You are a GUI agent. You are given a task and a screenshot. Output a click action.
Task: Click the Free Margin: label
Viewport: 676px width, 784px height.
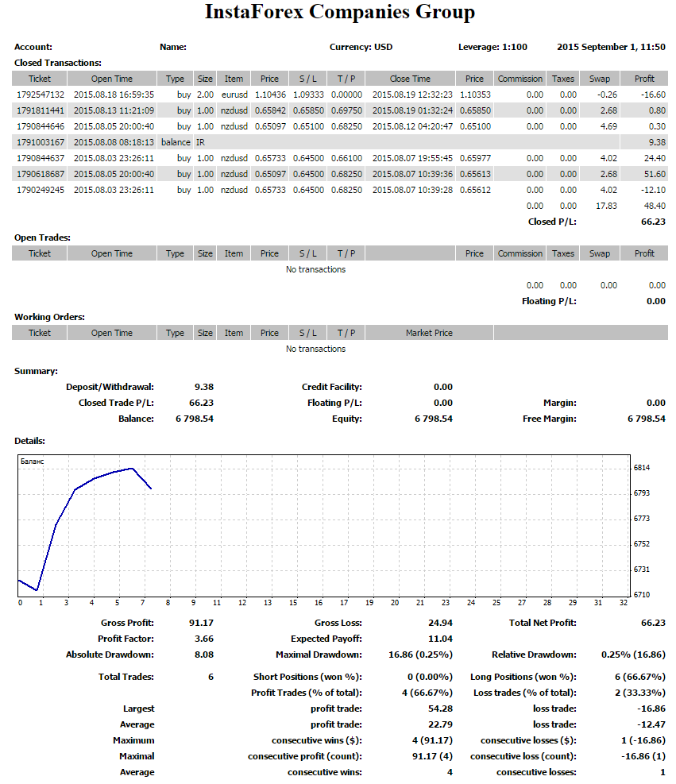(550, 419)
